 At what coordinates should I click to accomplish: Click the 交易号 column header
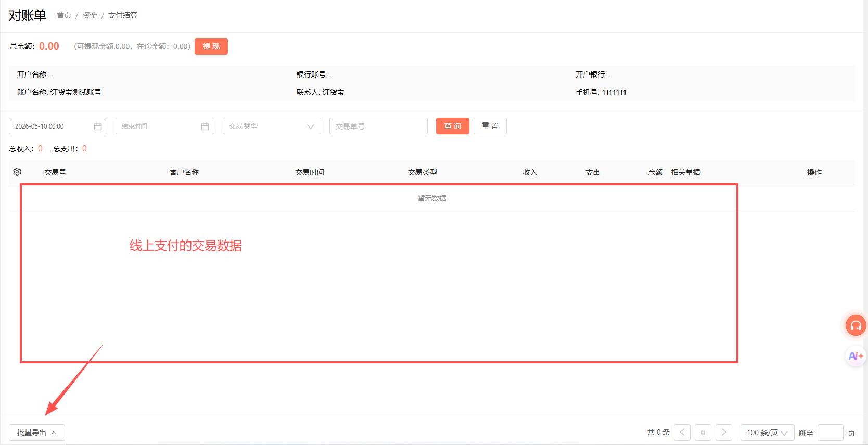[x=55, y=172]
